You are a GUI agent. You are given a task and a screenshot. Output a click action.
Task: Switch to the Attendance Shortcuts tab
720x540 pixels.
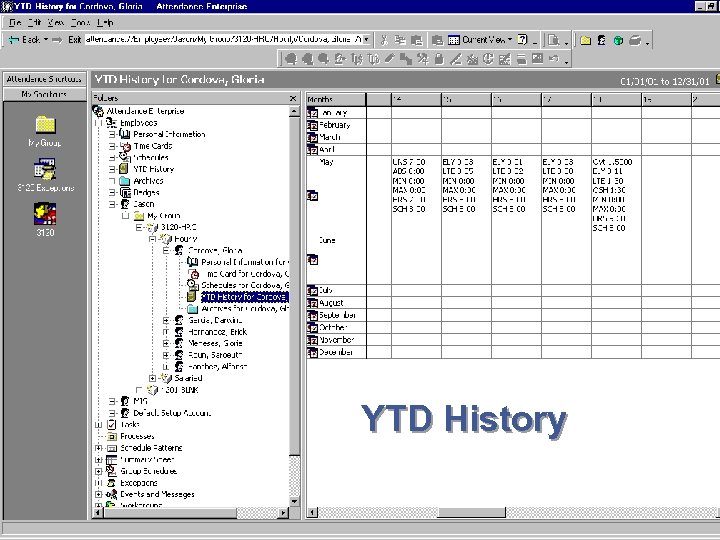click(45, 79)
